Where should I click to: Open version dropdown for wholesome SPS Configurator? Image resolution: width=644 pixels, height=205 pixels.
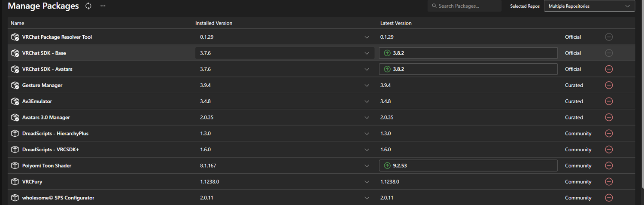pos(367,198)
